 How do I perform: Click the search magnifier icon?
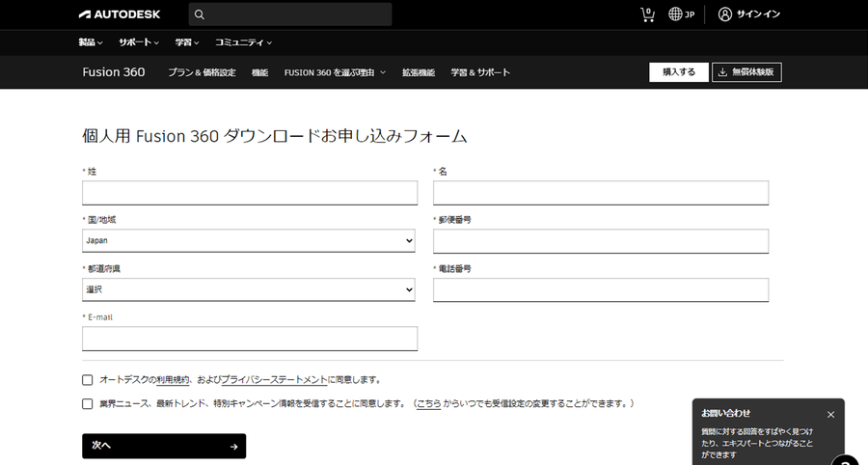click(200, 14)
